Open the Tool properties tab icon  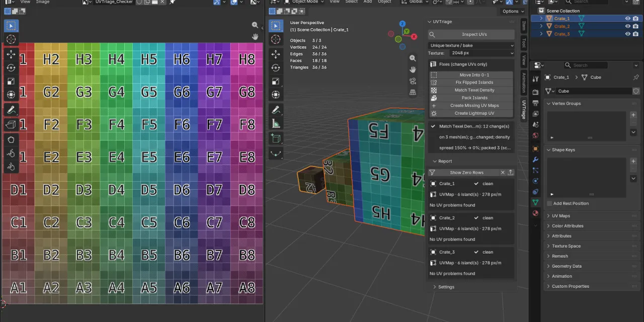535,78
